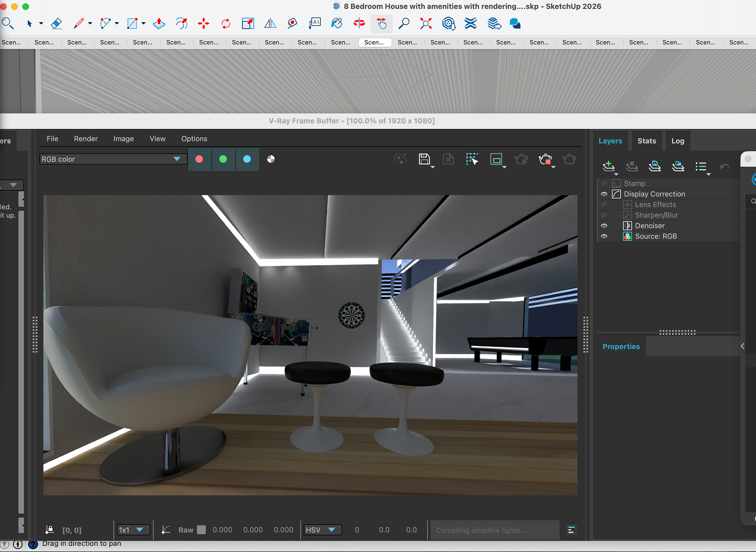Viewport: 756px width, 552px height.
Task: Select the Move tool icon
Action: [x=204, y=24]
